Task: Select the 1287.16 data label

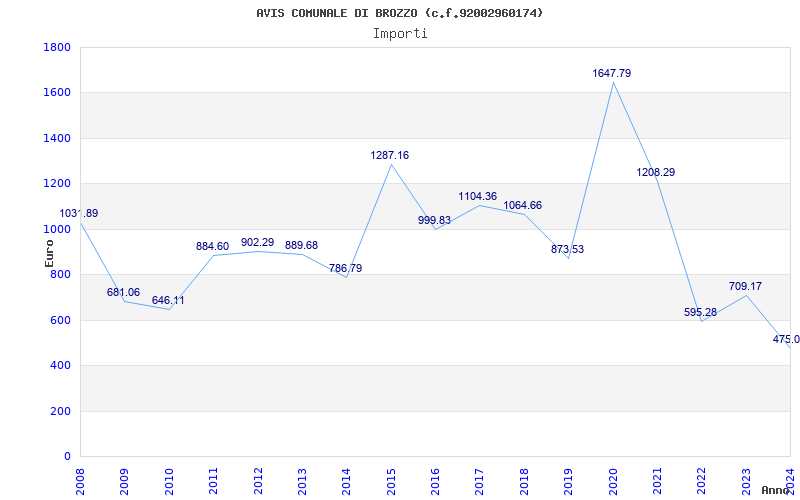Action: (x=389, y=156)
